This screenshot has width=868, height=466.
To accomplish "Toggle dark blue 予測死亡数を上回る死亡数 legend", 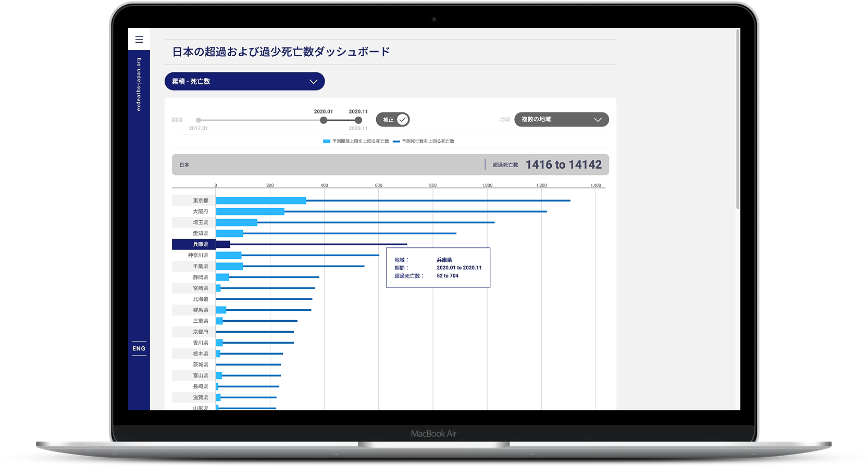I will (x=424, y=141).
